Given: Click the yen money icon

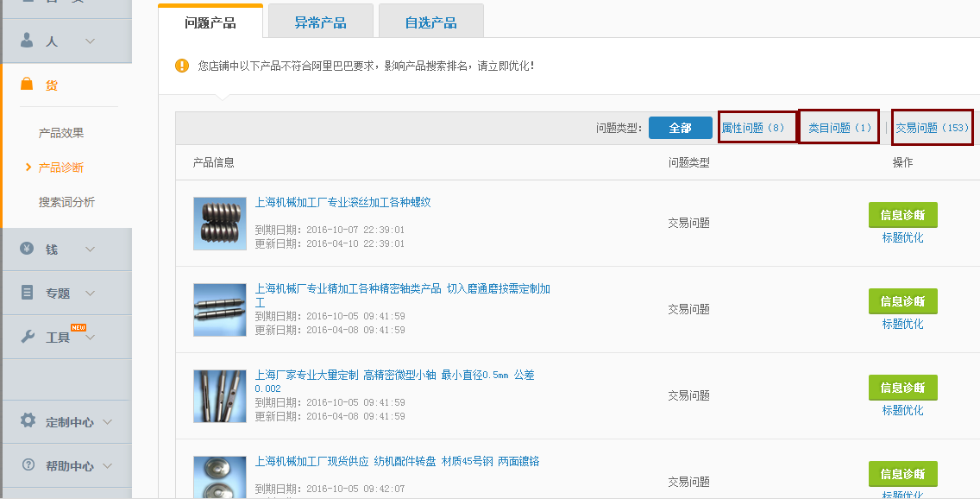Looking at the screenshot, I should pos(27,249).
